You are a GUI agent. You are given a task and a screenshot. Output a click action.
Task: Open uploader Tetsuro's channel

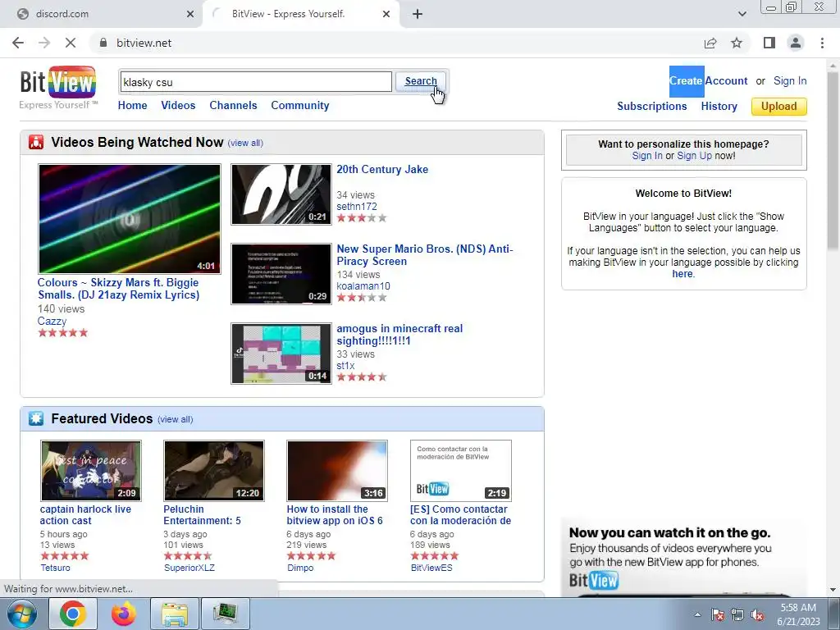pos(55,568)
